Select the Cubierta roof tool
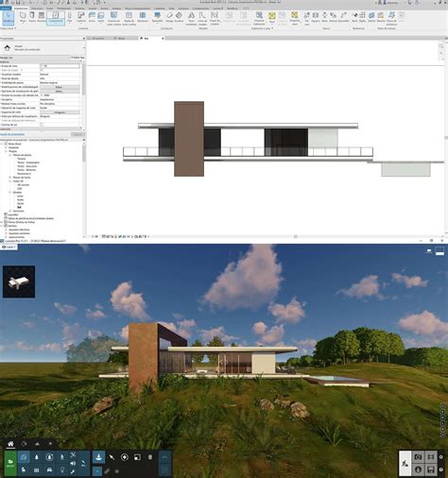448x478 pixels. point(81,17)
